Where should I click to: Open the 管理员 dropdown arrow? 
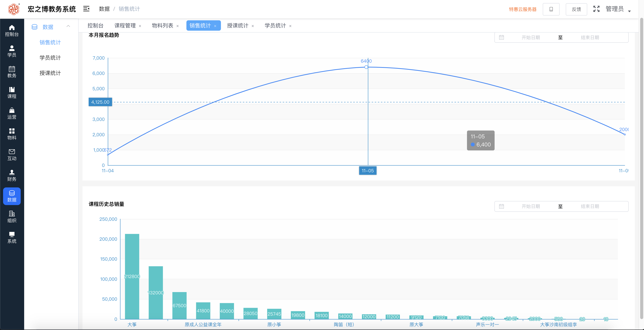coord(629,11)
